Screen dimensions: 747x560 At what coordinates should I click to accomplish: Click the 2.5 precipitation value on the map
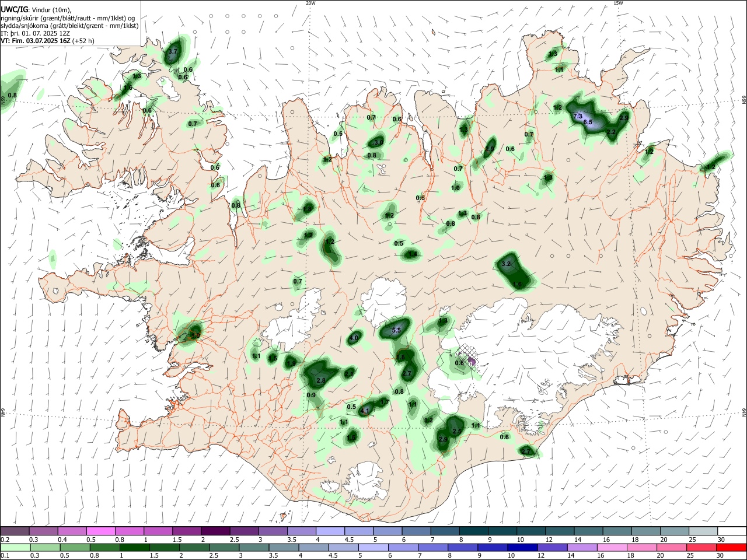pos(457,432)
